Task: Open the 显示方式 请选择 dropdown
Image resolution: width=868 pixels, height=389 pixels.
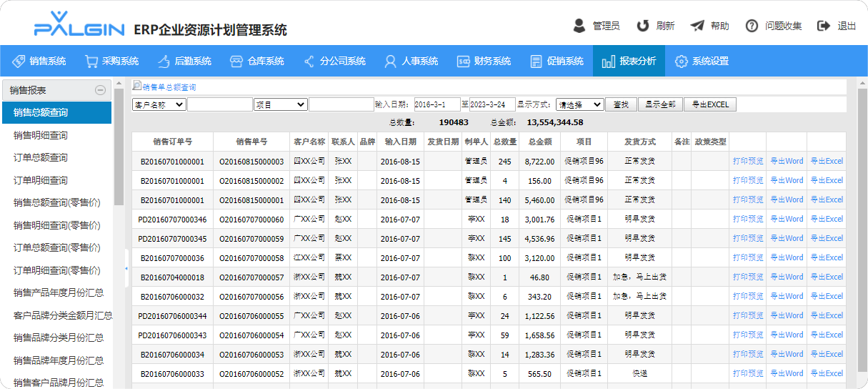Action: click(x=579, y=104)
